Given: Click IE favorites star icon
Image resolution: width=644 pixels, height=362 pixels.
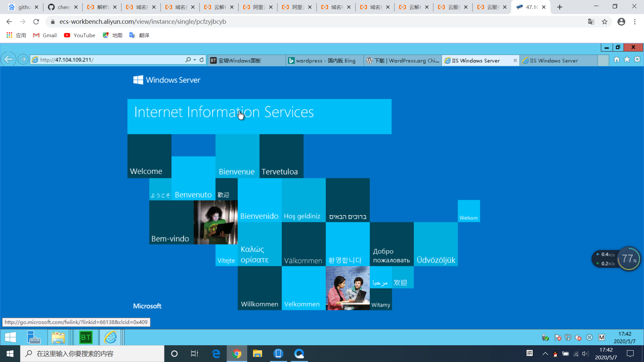Looking at the screenshot, I should 627,60.
